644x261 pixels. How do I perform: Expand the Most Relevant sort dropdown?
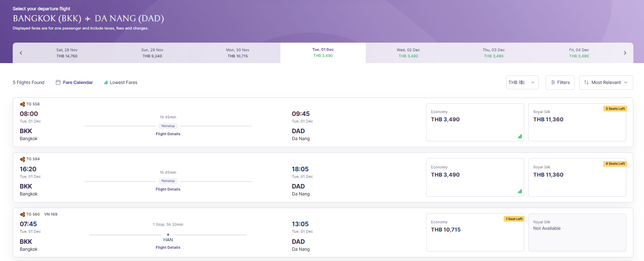pos(606,82)
